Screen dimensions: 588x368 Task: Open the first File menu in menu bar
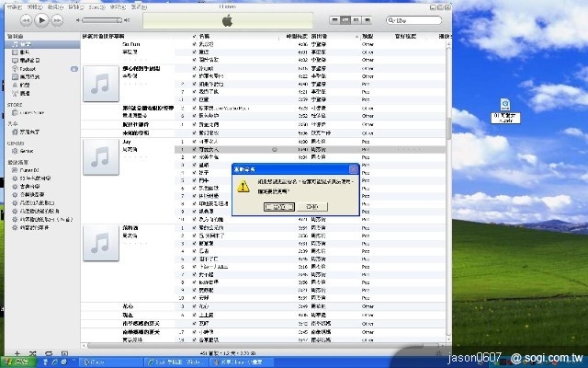(x=11, y=6)
